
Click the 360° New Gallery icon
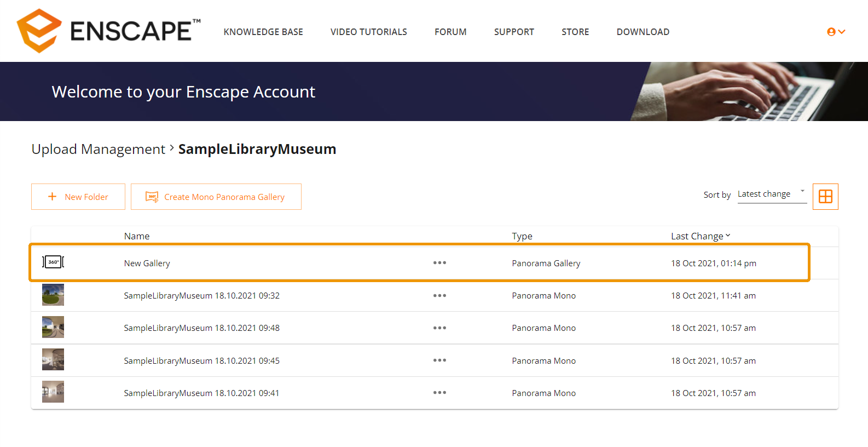(53, 262)
